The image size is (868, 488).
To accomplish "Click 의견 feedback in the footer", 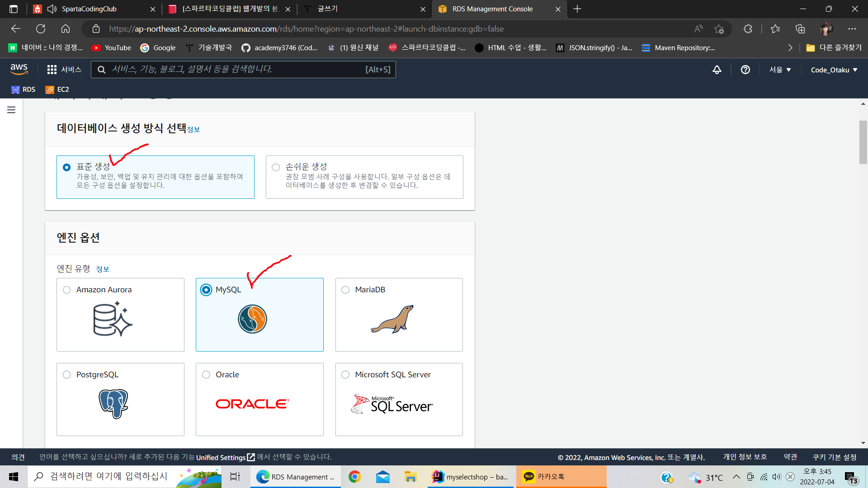I will pos(18,457).
